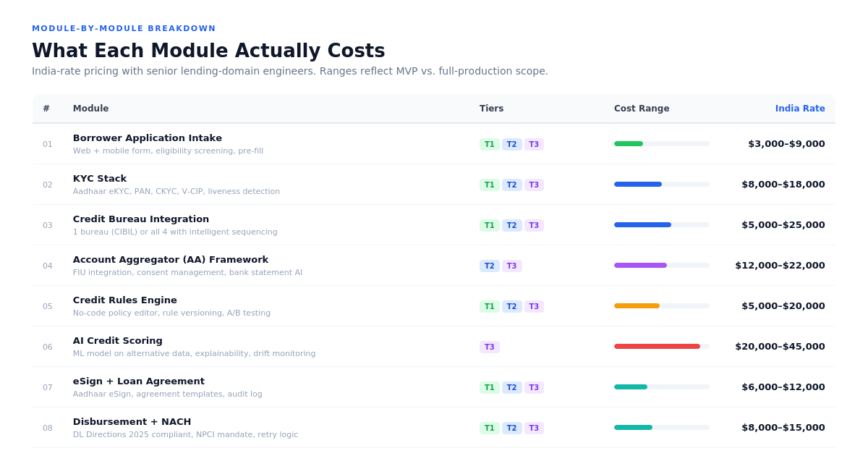The width and height of the screenshot is (868, 456).
Task: Click the $8,000–$15,000 rate for Disbursement + NACH
Action: (783, 428)
